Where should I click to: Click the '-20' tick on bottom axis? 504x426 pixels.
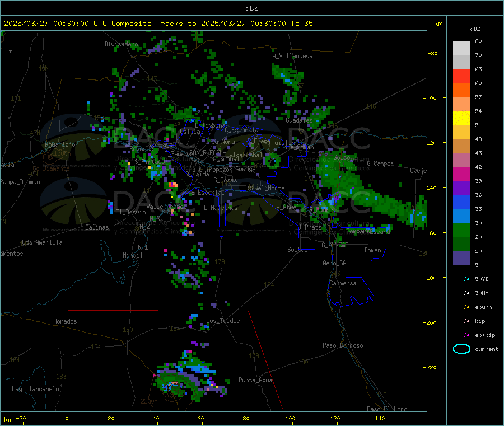coord(21,418)
